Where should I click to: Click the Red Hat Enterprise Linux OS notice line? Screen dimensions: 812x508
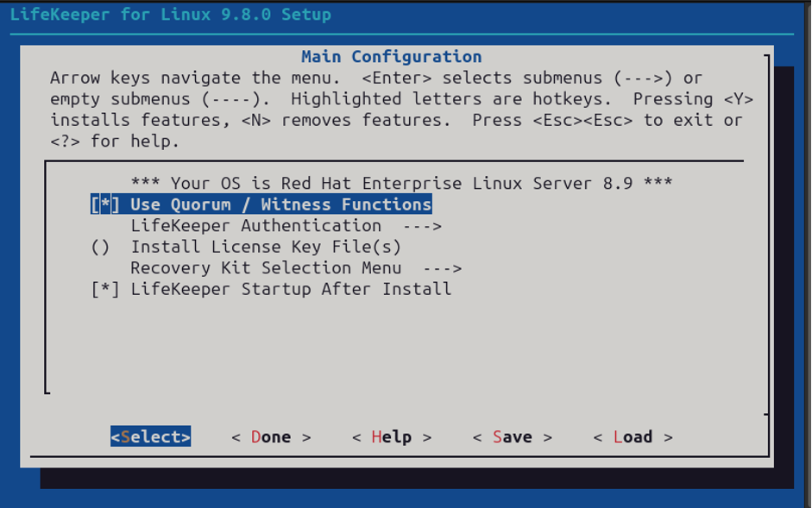401,184
